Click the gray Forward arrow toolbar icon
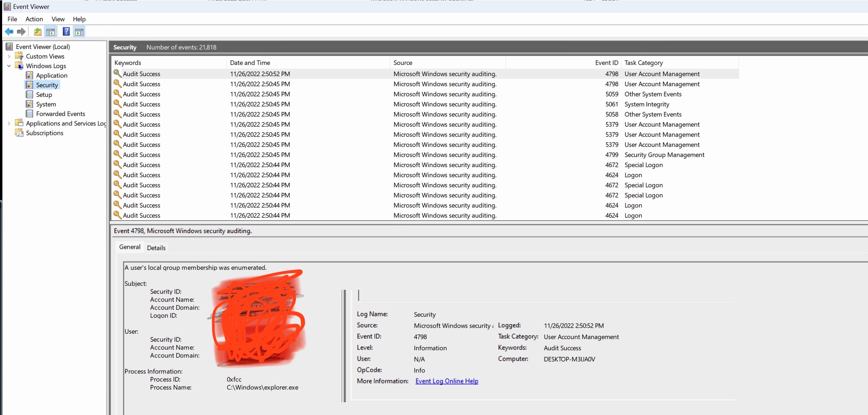 (x=21, y=32)
